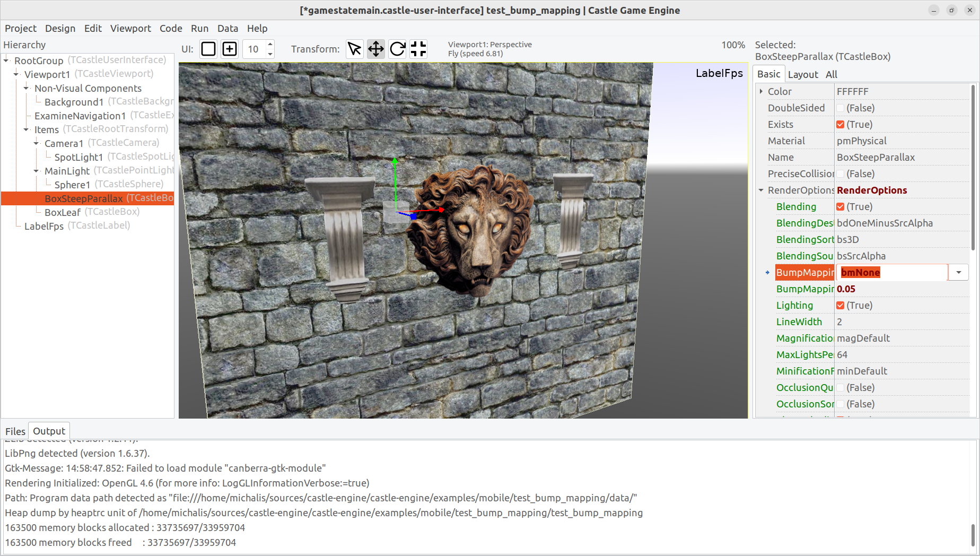Collapse the RenderOptions property group

[x=761, y=190]
